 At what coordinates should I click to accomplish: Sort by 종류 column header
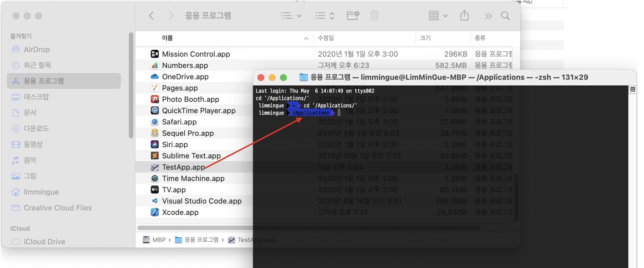tap(480, 38)
